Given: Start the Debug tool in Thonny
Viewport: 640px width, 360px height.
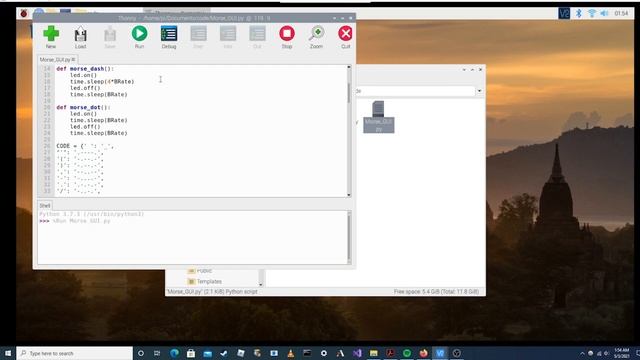Looking at the screenshot, I should [x=169, y=37].
